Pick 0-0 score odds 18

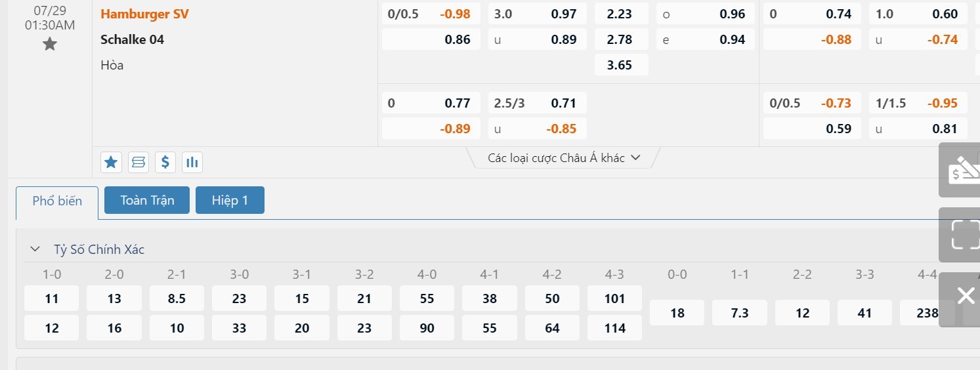677,313
